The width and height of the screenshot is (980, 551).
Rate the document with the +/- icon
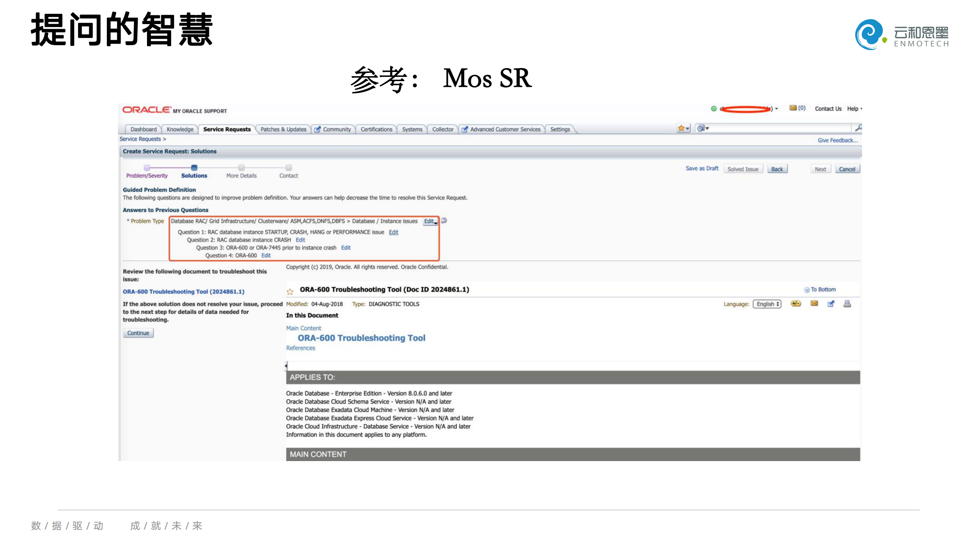tap(796, 304)
